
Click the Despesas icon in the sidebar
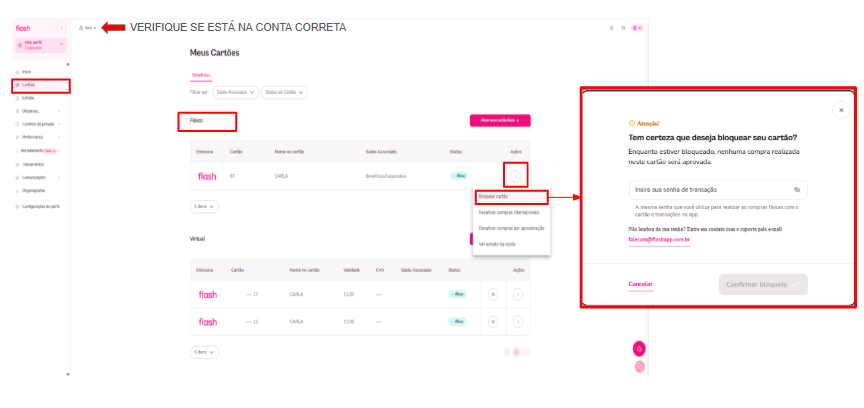coord(17,111)
